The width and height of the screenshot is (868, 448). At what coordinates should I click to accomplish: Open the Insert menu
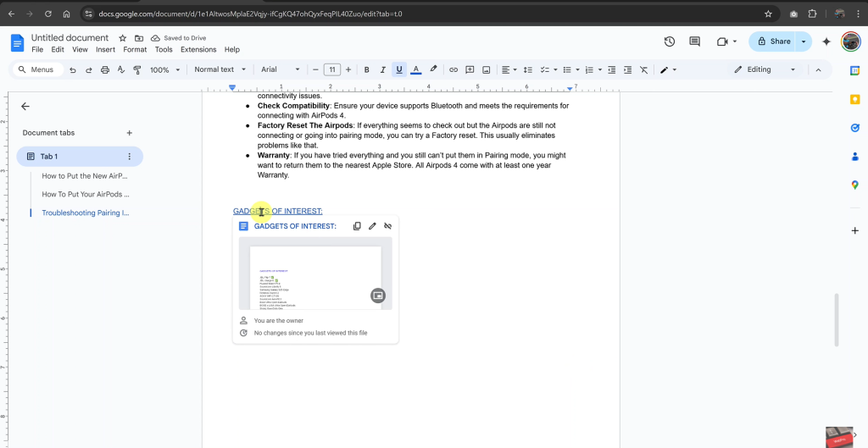coord(105,49)
